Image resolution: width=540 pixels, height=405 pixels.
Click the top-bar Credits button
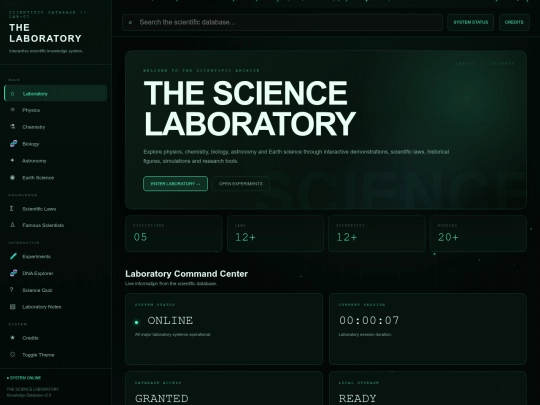click(x=514, y=22)
